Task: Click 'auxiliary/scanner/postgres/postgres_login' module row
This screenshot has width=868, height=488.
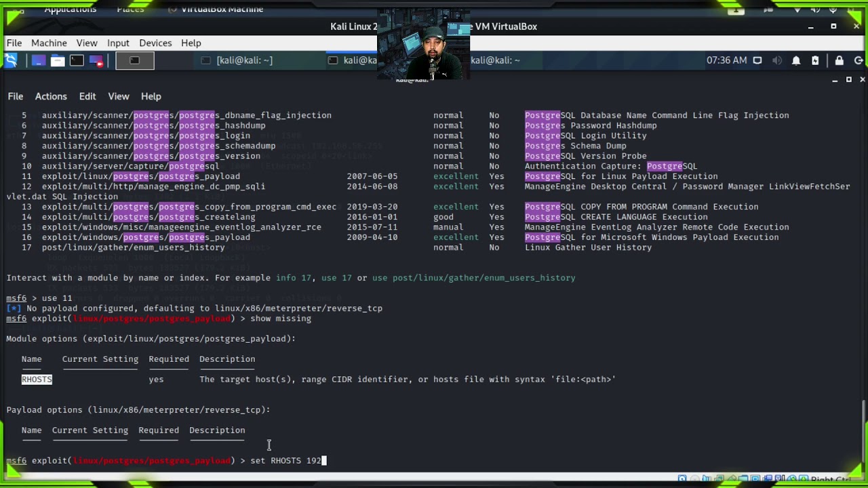Action: point(146,136)
